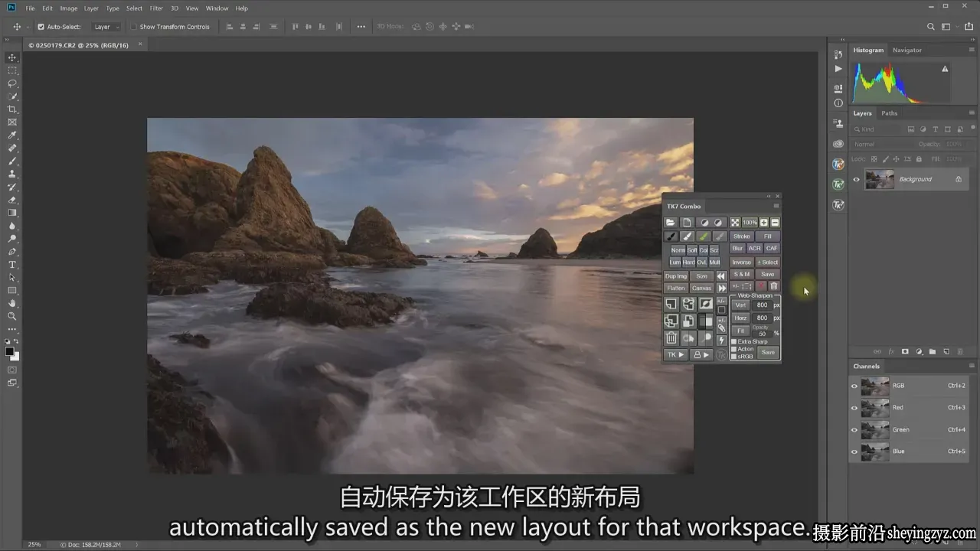This screenshot has height=551, width=980.
Task: Open the blue TK panel icon in dock
Action: coord(838,164)
